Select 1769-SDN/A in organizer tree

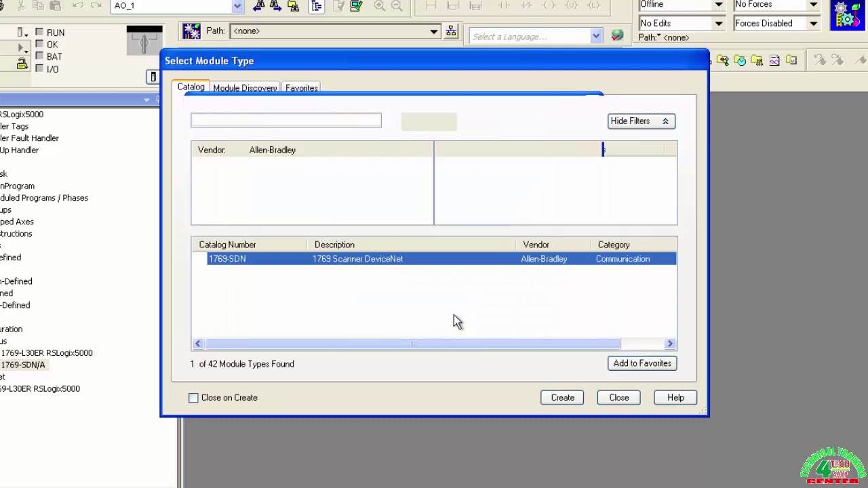pyautogui.click(x=23, y=365)
